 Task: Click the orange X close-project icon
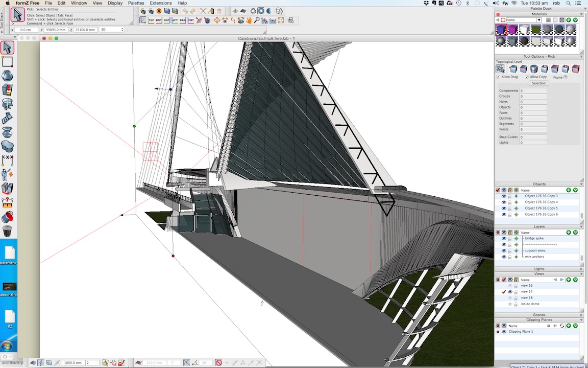pyautogui.click(x=159, y=11)
